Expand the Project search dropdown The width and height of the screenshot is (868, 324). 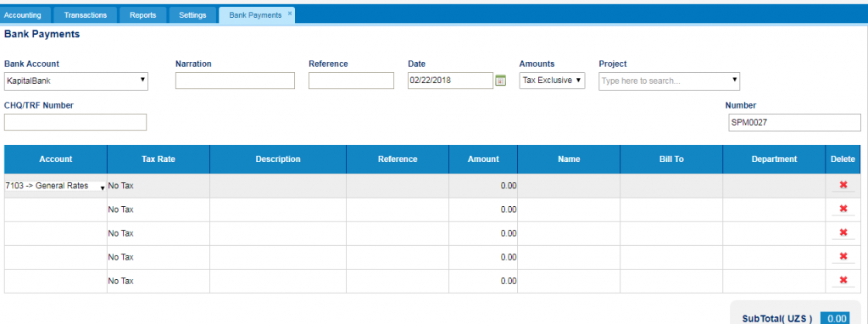(x=670, y=81)
